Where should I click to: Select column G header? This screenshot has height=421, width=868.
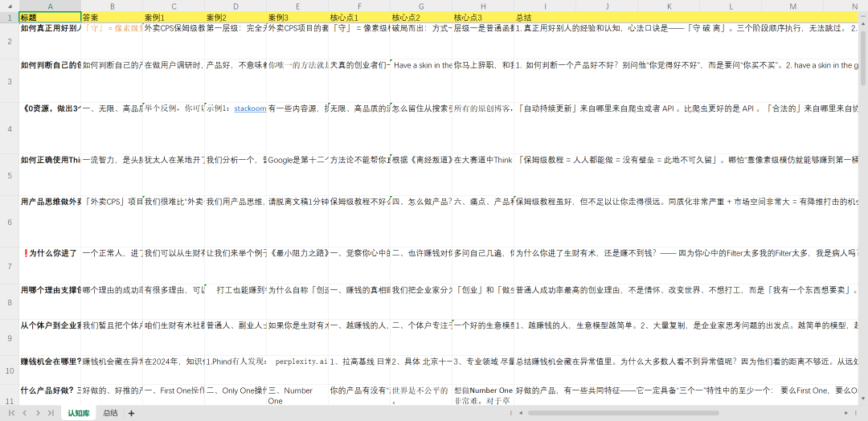click(421, 6)
